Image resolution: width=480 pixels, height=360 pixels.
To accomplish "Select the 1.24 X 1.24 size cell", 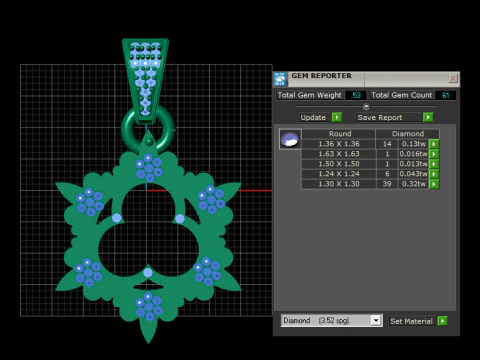I will point(339,174).
